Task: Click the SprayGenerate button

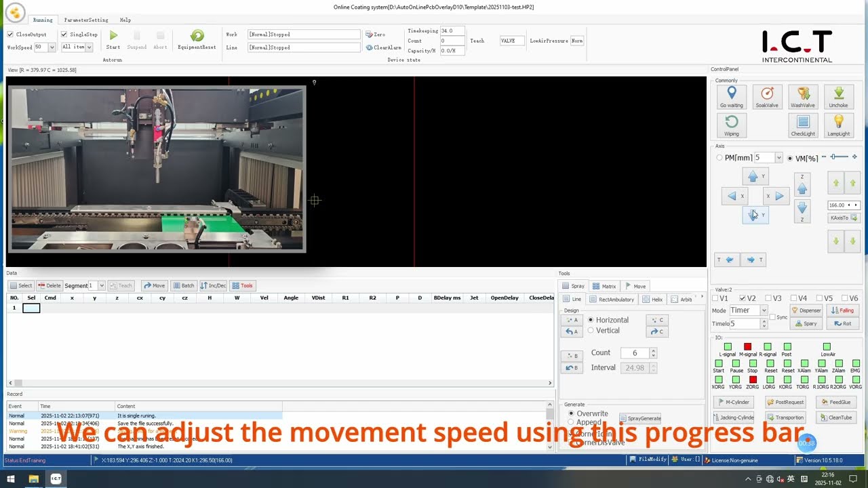Action: click(x=639, y=418)
